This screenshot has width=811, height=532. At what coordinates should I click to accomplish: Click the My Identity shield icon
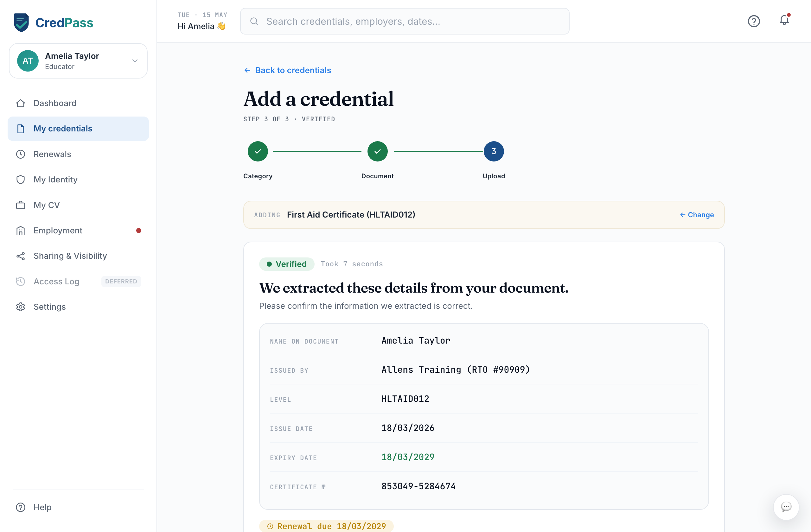coord(21,180)
